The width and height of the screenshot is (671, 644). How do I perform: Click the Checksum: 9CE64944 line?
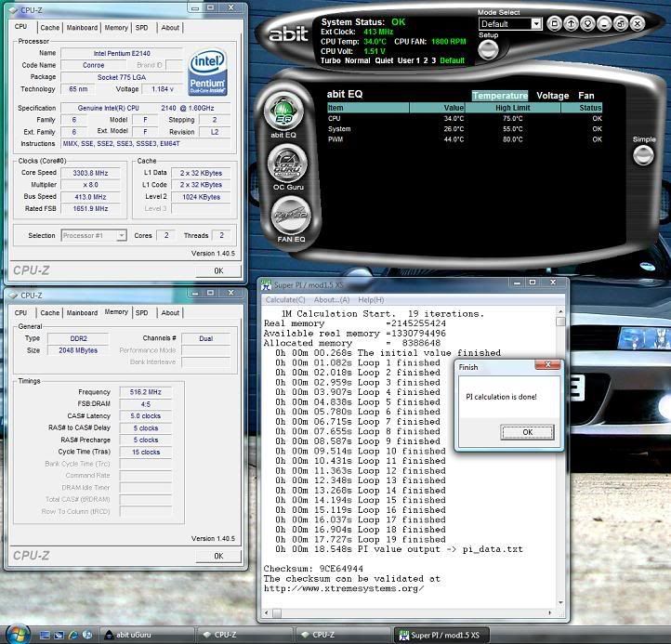click(x=313, y=569)
